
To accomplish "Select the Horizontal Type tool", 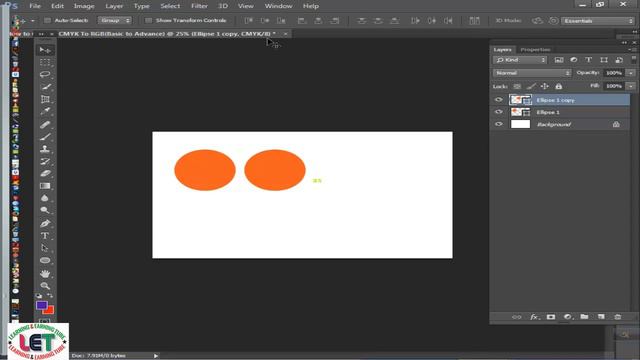I will (x=45, y=236).
